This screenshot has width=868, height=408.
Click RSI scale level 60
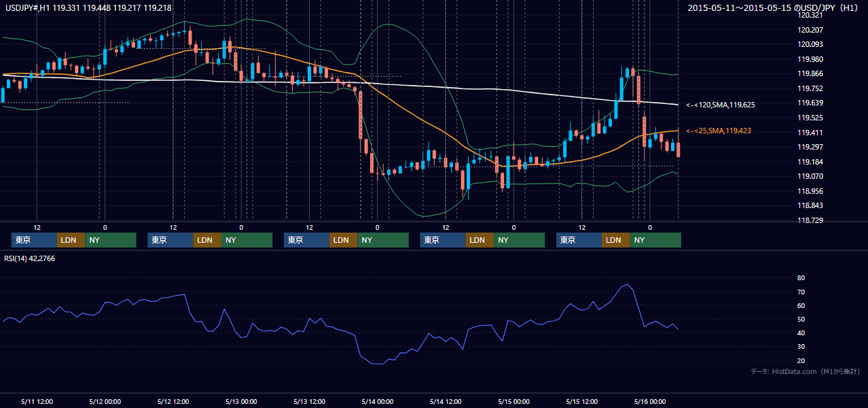coord(801,305)
